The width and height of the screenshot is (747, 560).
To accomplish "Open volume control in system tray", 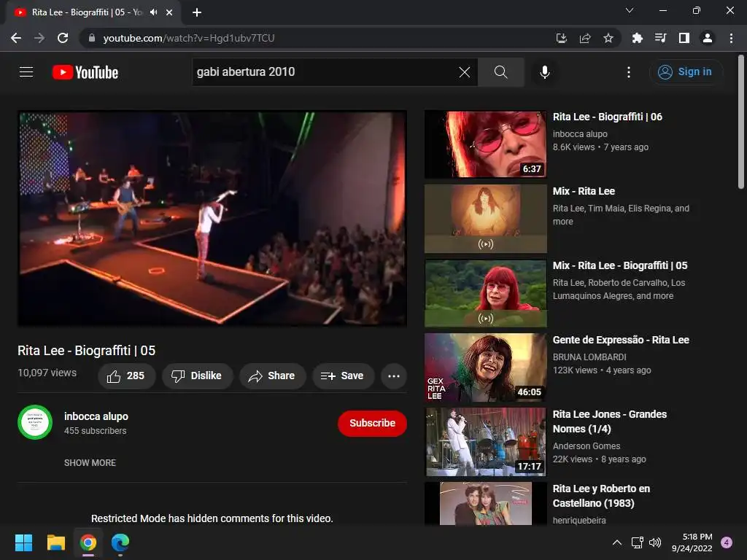I will tap(655, 542).
